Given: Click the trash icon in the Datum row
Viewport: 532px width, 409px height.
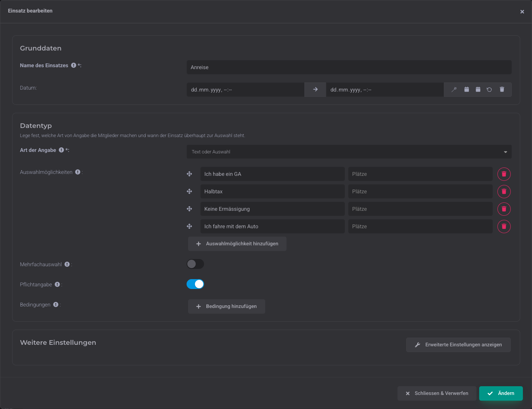Looking at the screenshot, I should [x=502, y=90].
